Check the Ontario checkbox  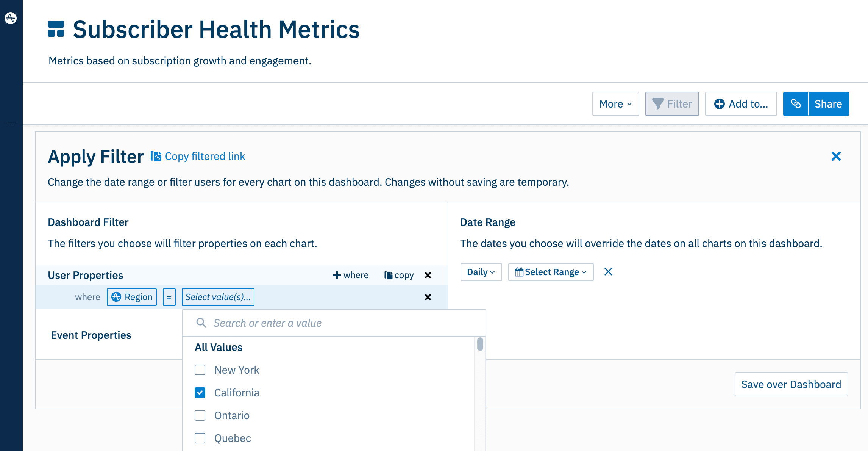[200, 415]
